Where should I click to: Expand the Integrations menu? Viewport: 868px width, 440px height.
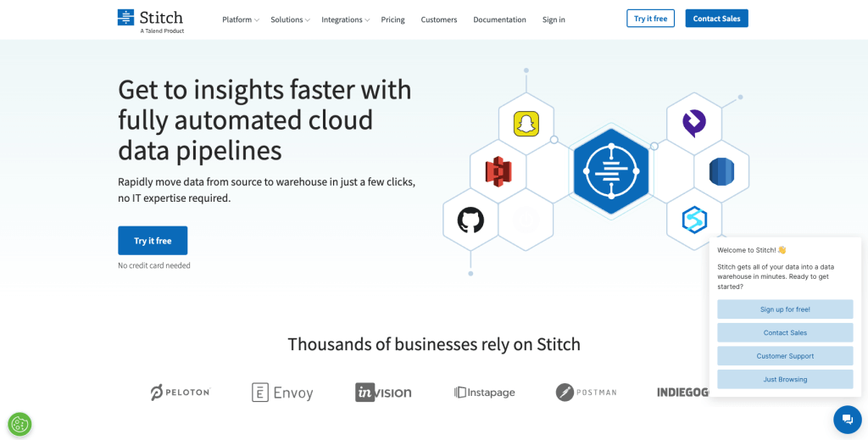pos(346,19)
